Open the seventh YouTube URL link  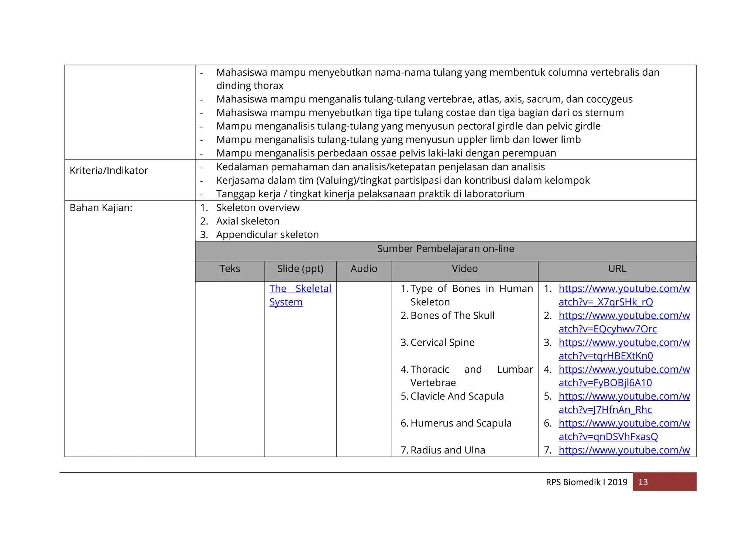click(x=624, y=450)
